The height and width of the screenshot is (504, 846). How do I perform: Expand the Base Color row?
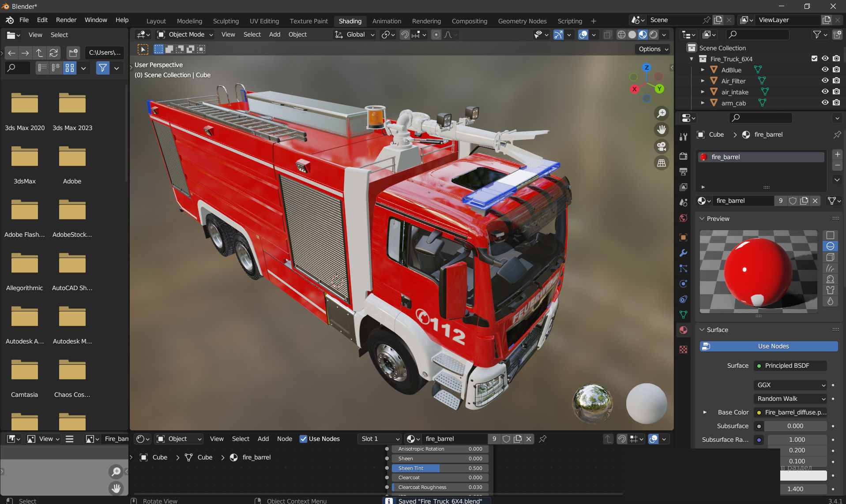705,412
